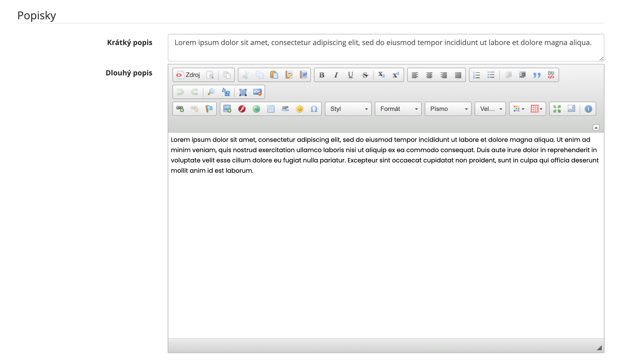Toggle Bold formatting

[x=322, y=75]
